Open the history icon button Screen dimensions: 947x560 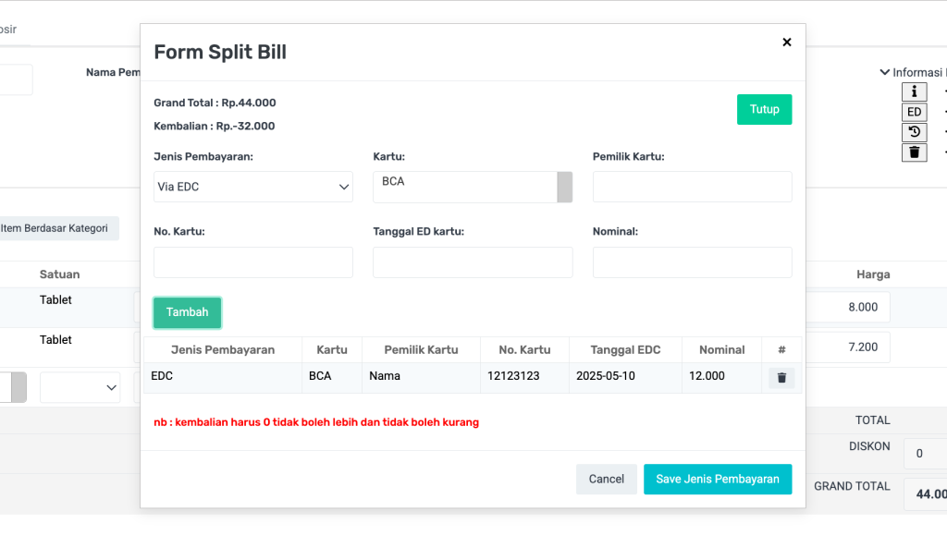coord(914,132)
